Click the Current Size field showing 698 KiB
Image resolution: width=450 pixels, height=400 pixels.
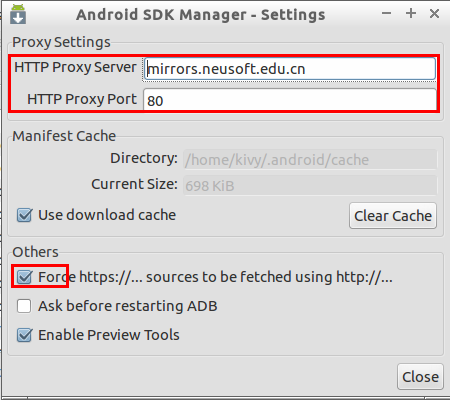click(310, 185)
